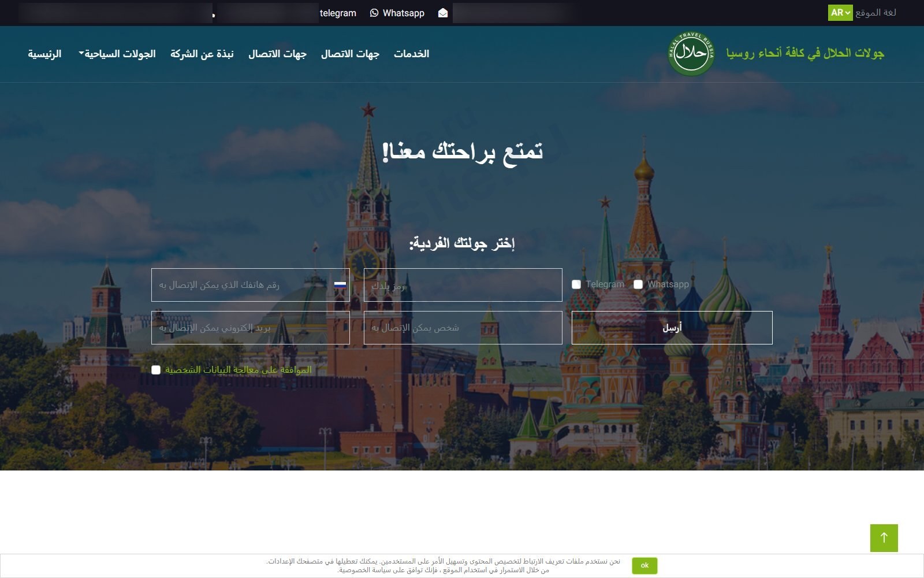Click the telegram link in top bar
The image size is (924, 578).
point(338,13)
